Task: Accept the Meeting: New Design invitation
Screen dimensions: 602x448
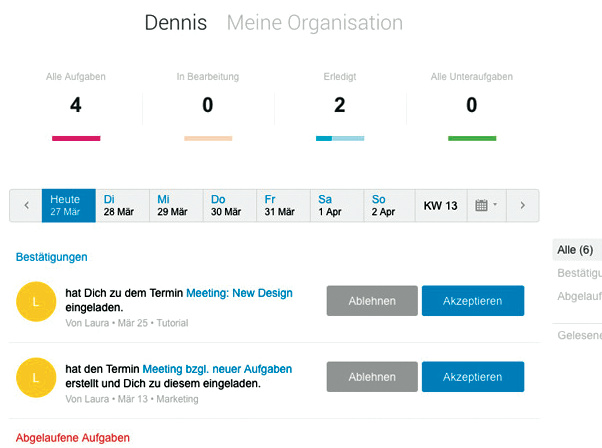Action: pos(472,301)
